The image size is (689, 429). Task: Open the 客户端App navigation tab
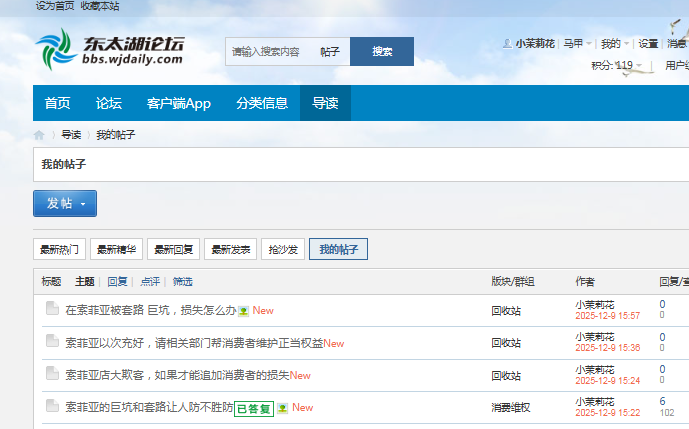[179, 103]
